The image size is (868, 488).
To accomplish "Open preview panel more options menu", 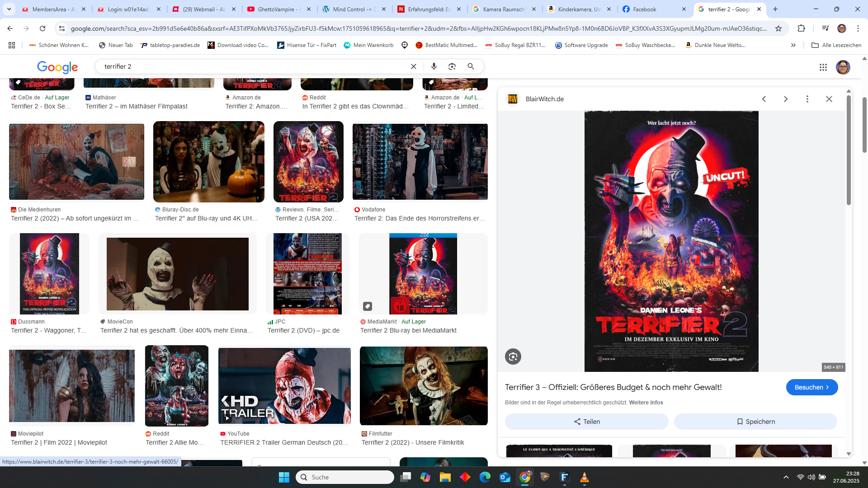I will pyautogui.click(x=807, y=99).
